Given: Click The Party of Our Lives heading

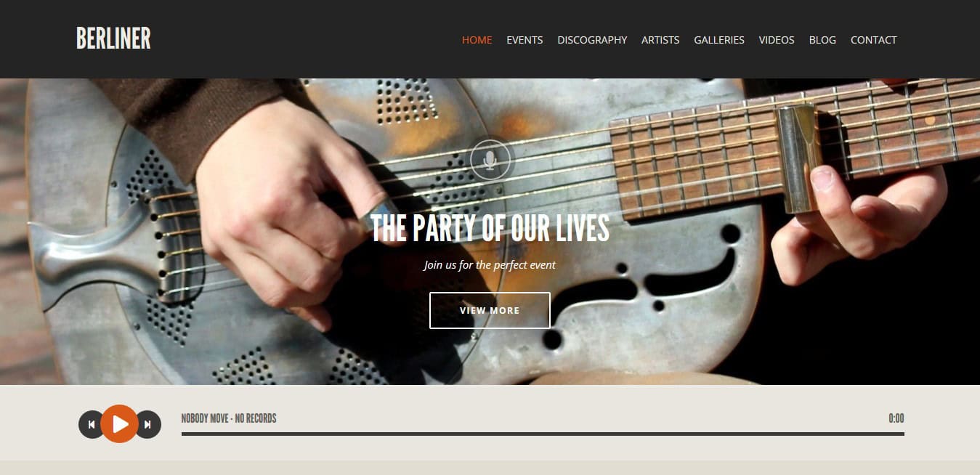Looking at the screenshot, I should point(490,228).
